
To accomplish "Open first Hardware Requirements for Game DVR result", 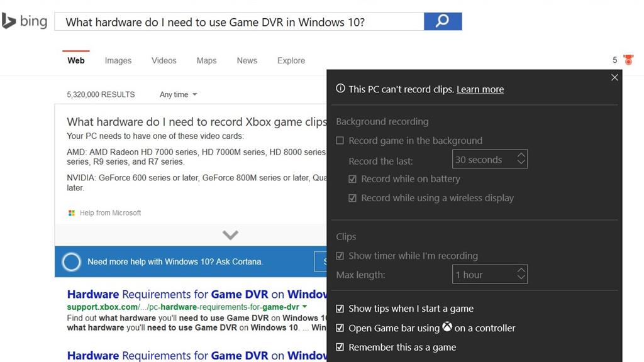I will tap(197, 294).
